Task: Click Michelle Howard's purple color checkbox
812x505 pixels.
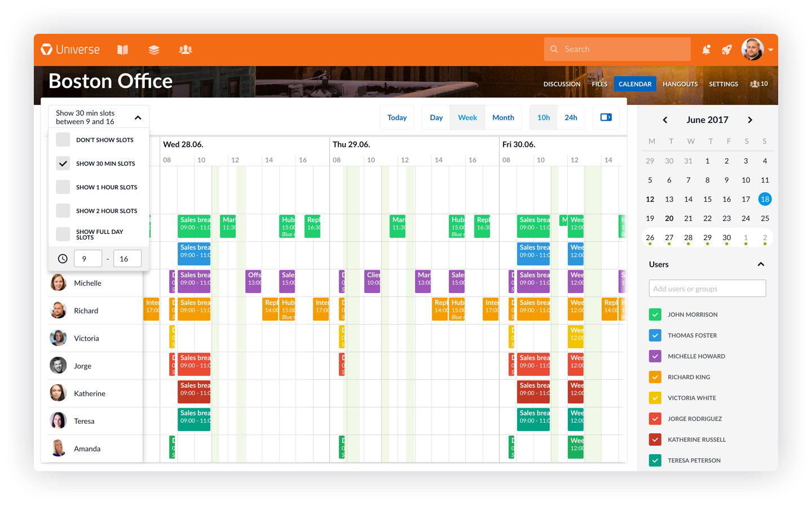Action: [655, 356]
